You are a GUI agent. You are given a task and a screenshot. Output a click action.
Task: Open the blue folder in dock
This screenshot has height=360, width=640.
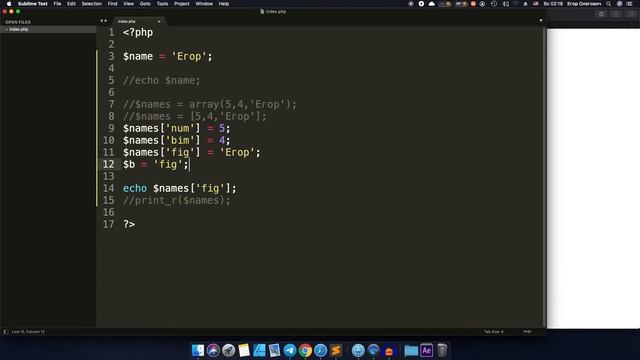point(411,350)
